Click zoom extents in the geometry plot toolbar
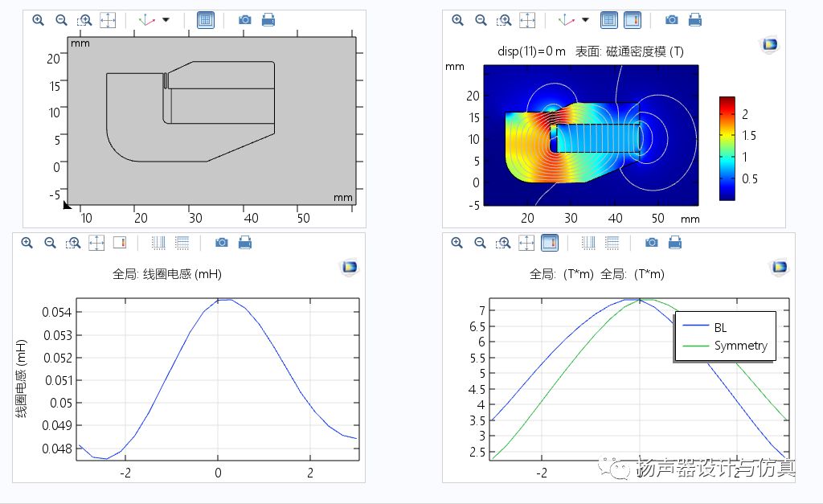 click(x=108, y=20)
